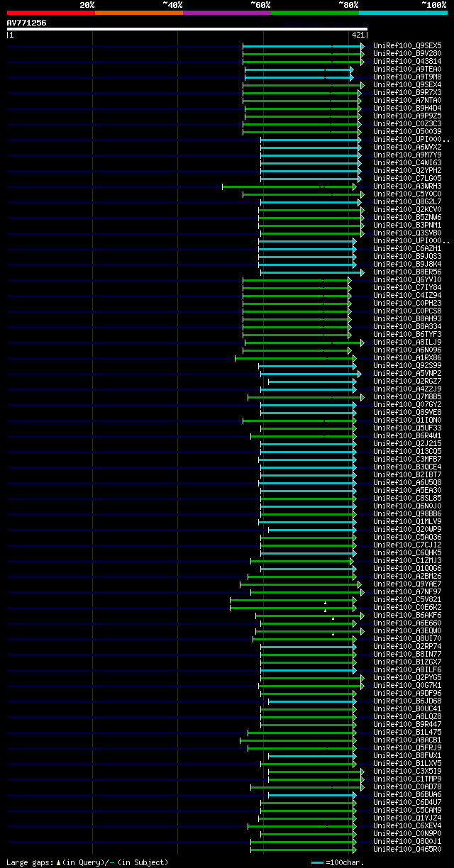Select the UniRef100_B6JD68 label
Viewport: 454px width, 868px height.
coord(407,701)
